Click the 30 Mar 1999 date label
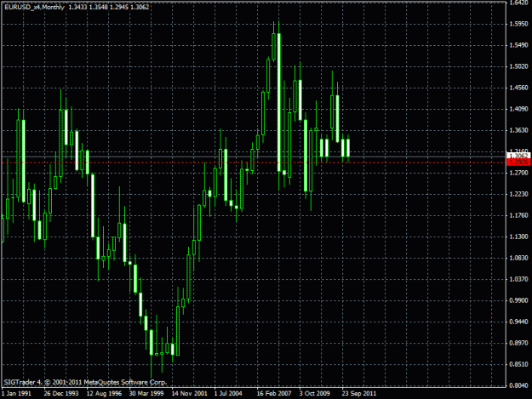The width and height of the screenshot is (532, 399). click(146, 394)
